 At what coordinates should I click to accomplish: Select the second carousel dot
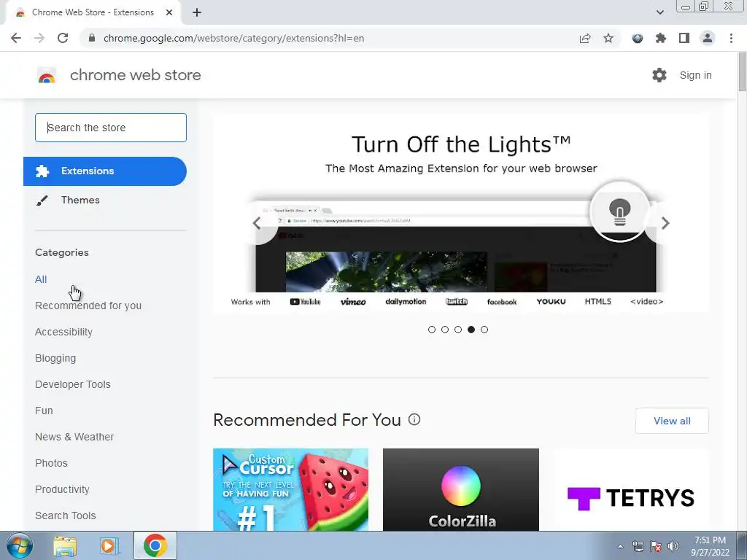[445, 330]
